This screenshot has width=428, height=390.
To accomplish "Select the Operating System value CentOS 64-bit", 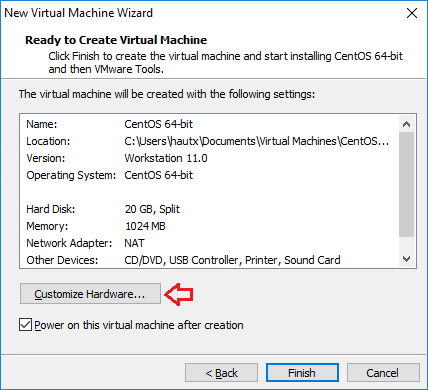I will tap(158, 175).
